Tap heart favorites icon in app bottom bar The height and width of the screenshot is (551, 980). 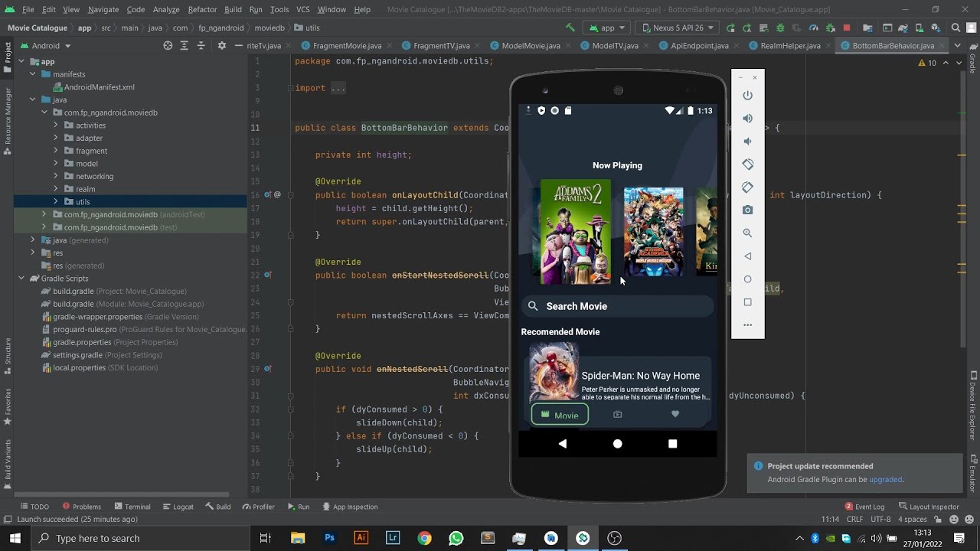(675, 414)
